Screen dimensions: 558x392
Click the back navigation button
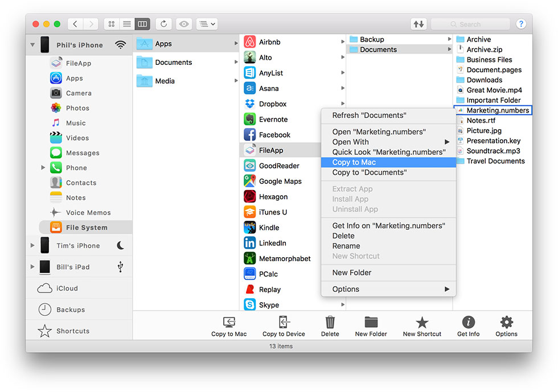(76, 24)
